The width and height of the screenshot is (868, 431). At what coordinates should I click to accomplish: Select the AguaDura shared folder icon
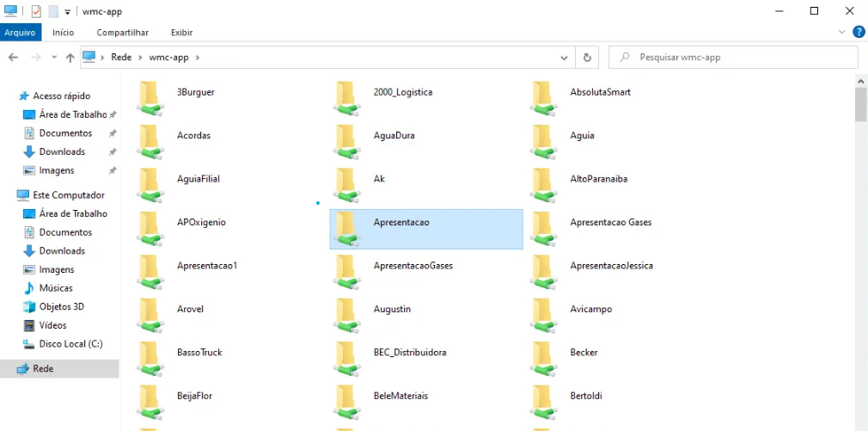coord(347,141)
